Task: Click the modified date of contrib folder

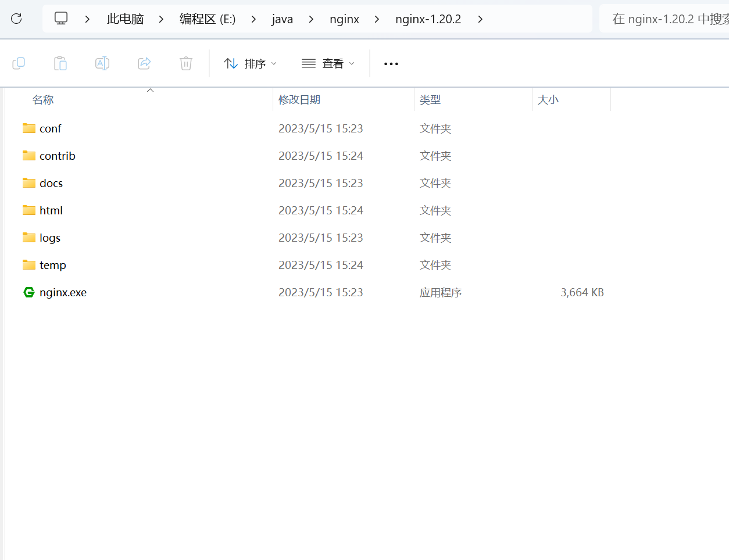Action: [321, 156]
